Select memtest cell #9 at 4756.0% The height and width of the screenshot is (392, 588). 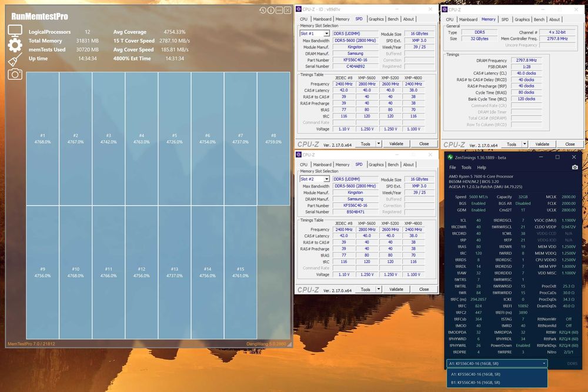point(42,273)
